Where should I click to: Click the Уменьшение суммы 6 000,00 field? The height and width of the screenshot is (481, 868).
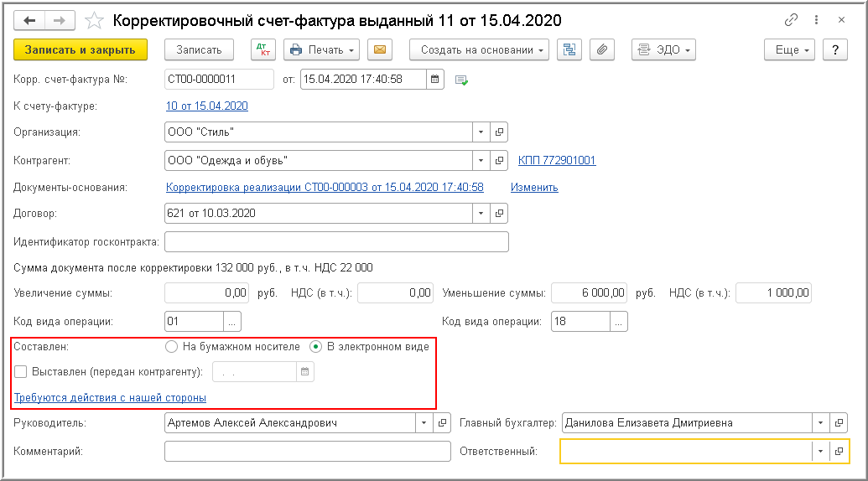pos(589,293)
